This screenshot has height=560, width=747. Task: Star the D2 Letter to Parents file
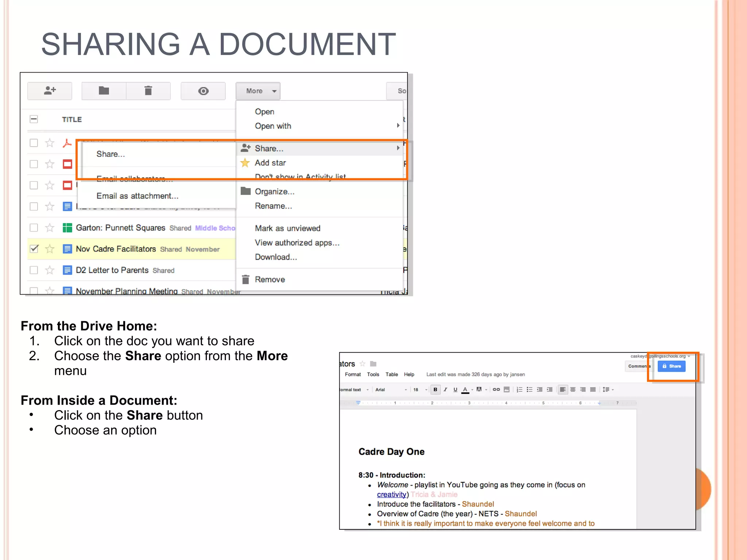[50, 270]
